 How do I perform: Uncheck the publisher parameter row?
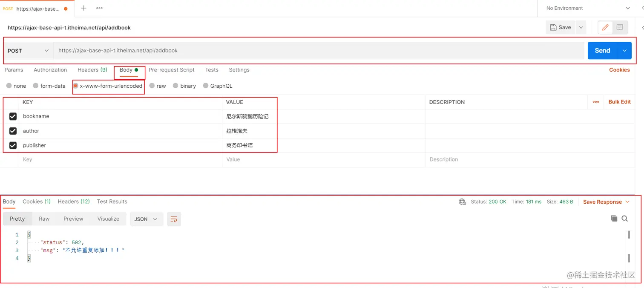[13, 145]
